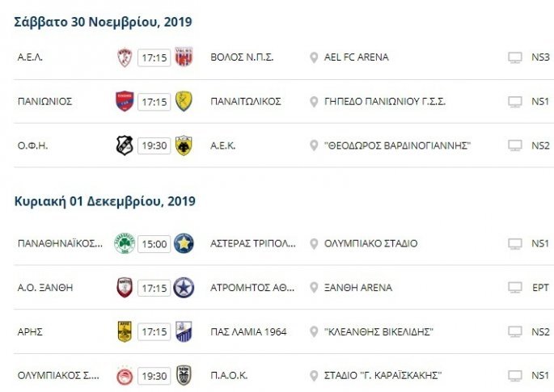The height and width of the screenshot is (392, 554).
Task: Click the 15:00 kickoff time box
Action: [154, 243]
